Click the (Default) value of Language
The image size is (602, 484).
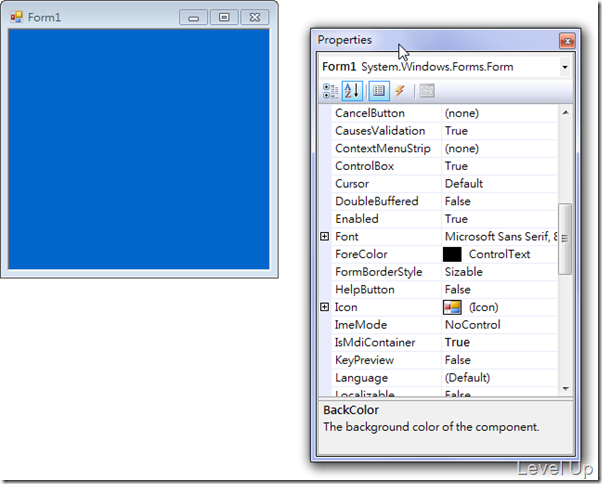[x=467, y=378]
